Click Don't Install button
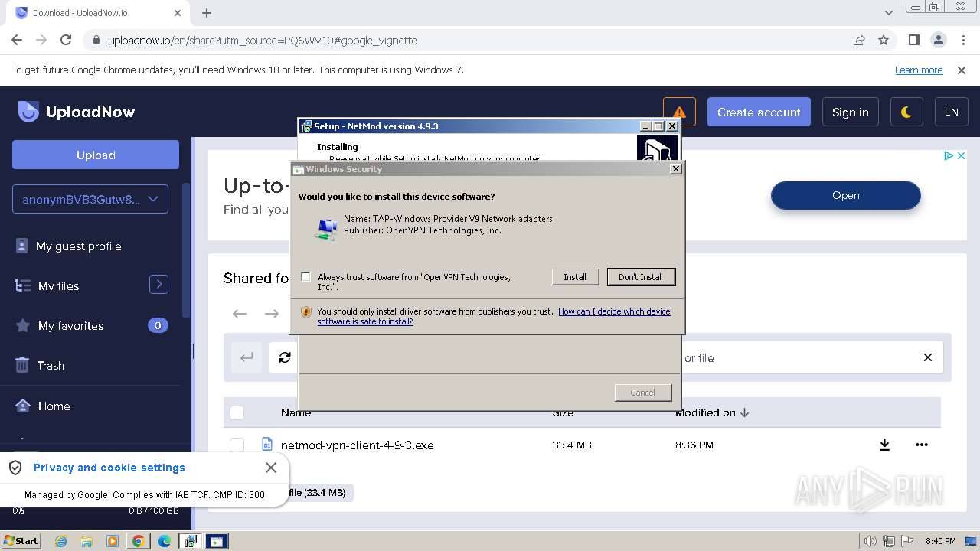This screenshot has height=551, width=980. 641,277
